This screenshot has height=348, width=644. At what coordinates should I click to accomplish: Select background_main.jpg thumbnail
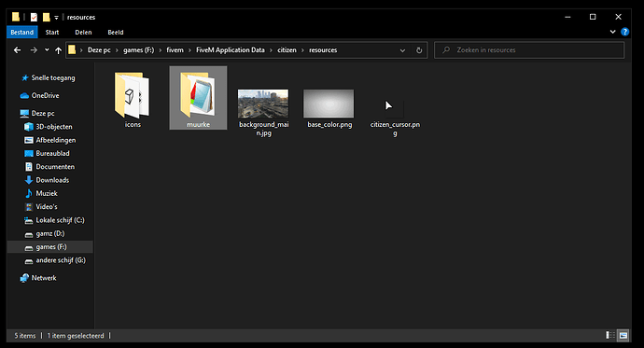point(263,104)
